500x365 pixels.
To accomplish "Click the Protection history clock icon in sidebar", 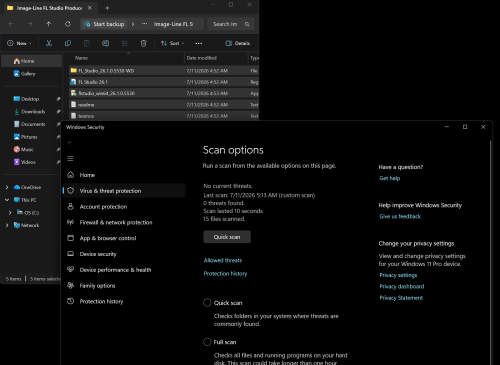I will click(x=70, y=301).
